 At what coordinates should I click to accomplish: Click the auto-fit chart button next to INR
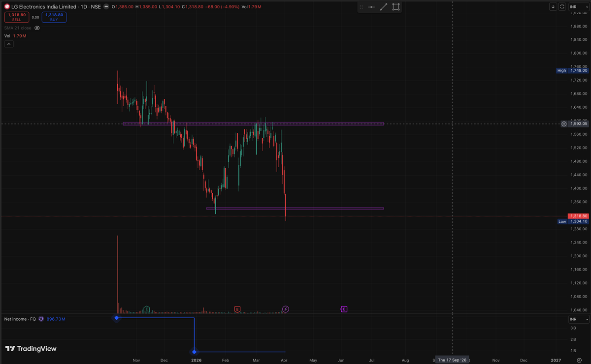[x=562, y=7]
